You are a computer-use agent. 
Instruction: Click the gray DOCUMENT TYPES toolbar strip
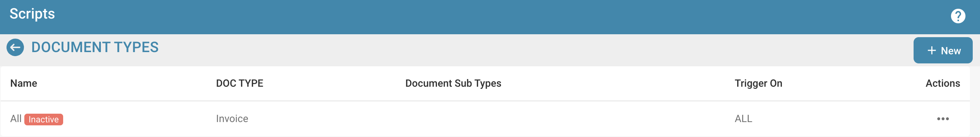click(490, 50)
